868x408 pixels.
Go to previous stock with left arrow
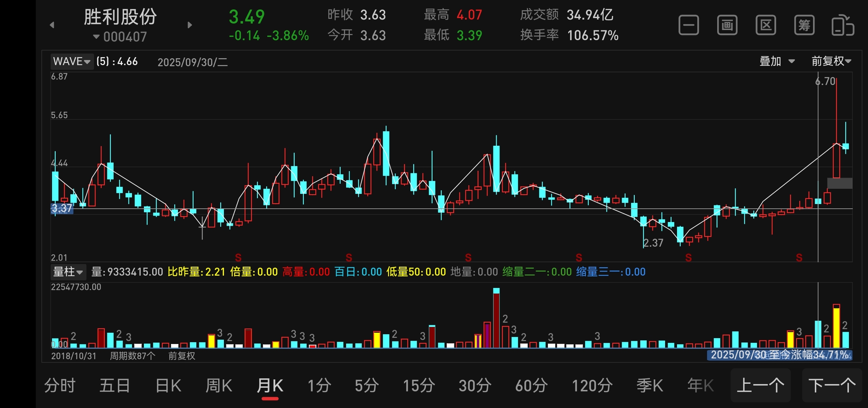click(52, 25)
